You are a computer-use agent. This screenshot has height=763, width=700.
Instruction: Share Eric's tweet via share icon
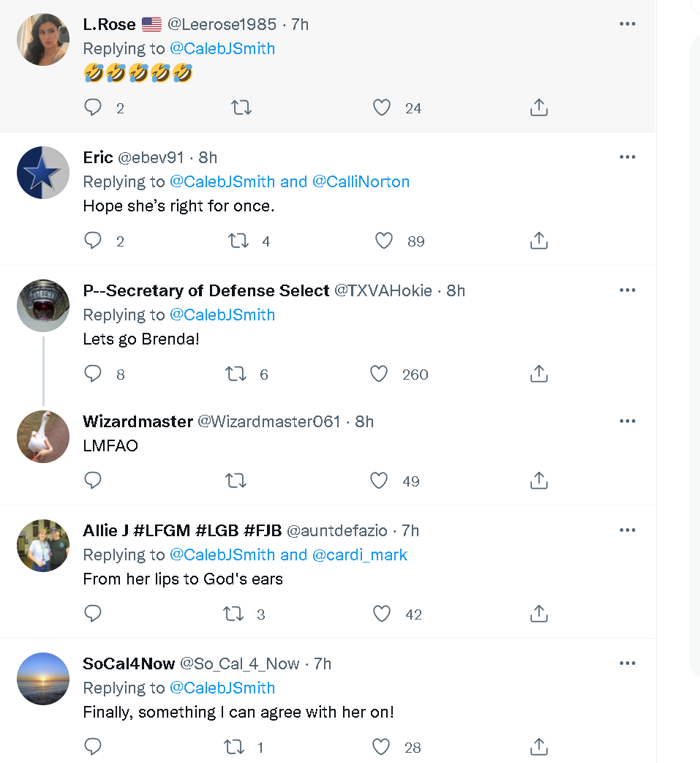538,241
